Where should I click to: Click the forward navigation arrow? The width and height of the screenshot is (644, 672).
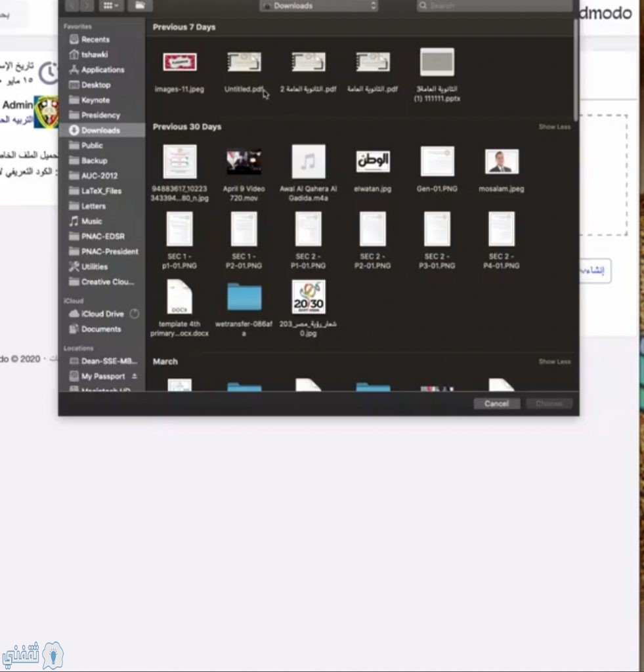(87, 5)
